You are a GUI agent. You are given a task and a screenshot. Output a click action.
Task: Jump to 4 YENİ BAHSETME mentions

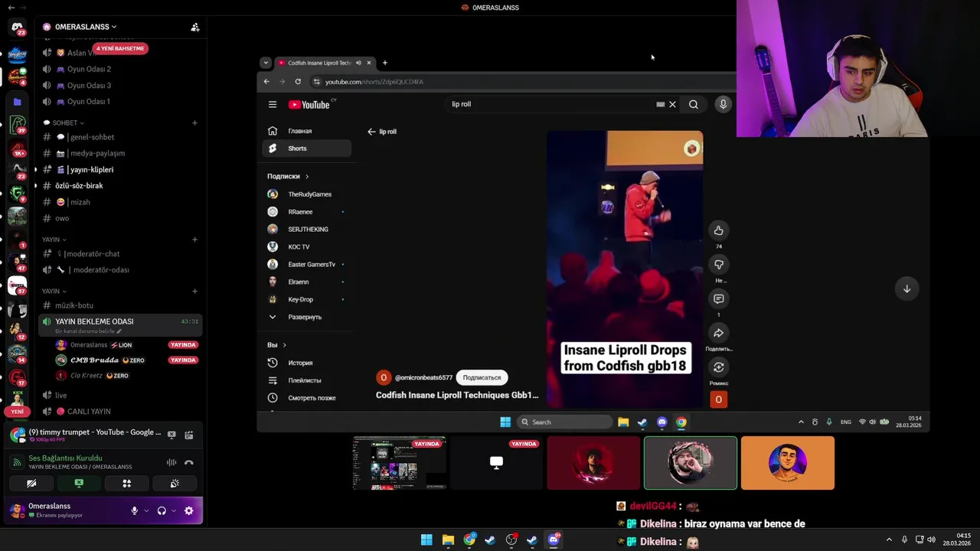(120, 48)
